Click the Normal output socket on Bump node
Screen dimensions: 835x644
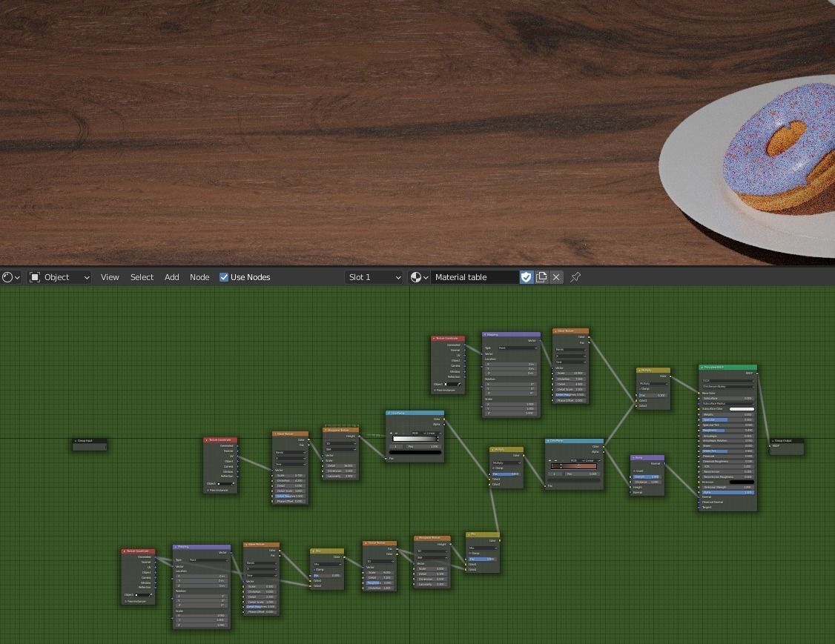point(664,464)
